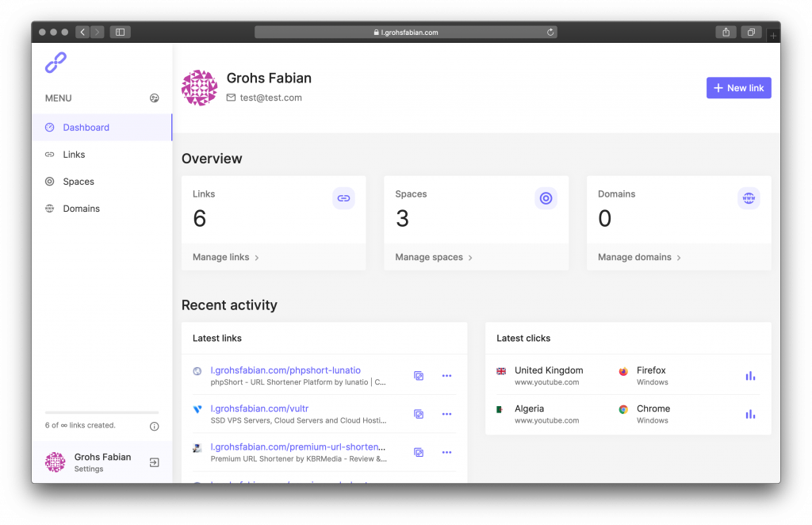
Task: Click the premium-url-shorten favicon
Action: click(x=197, y=447)
